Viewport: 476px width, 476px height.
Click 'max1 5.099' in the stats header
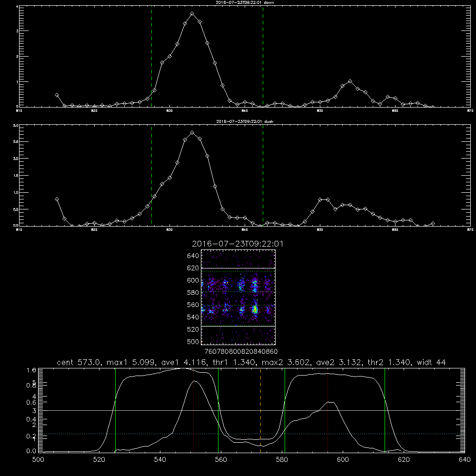coord(129,362)
